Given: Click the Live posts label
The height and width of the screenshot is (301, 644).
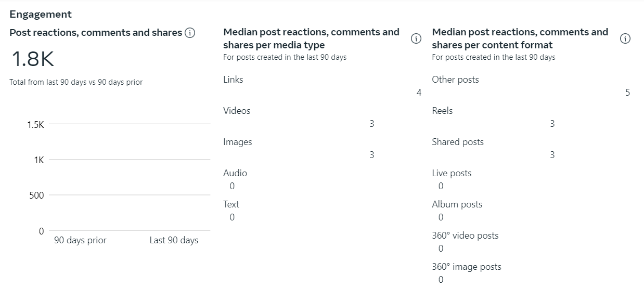Looking at the screenshot, I should 452,173.
